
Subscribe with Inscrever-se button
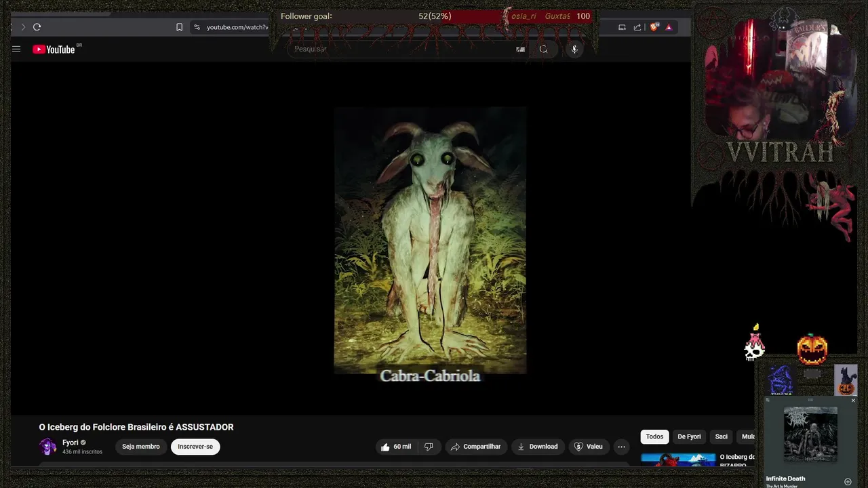point(195,447)
